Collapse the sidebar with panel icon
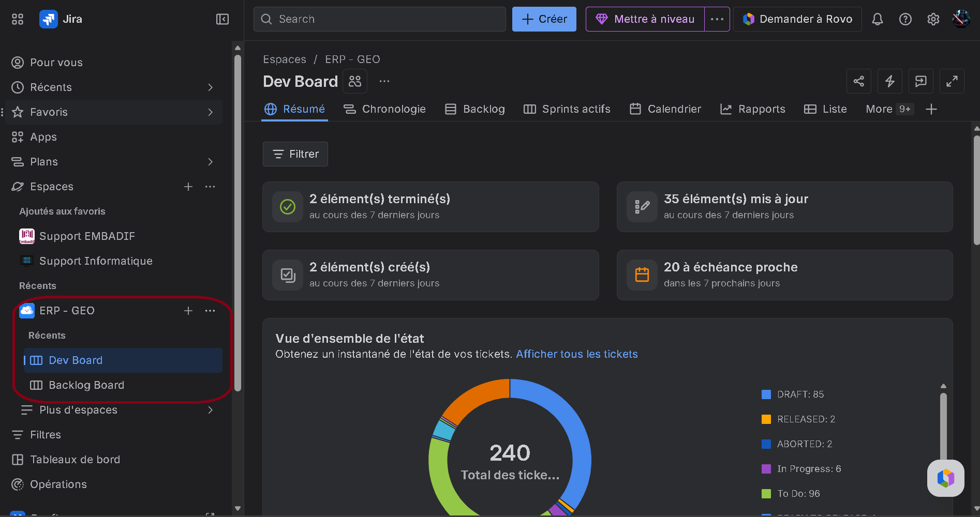The image size is (980, 517). point(222,19)
